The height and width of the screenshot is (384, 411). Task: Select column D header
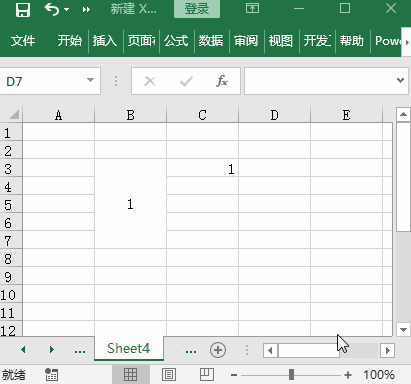(274, 115)
